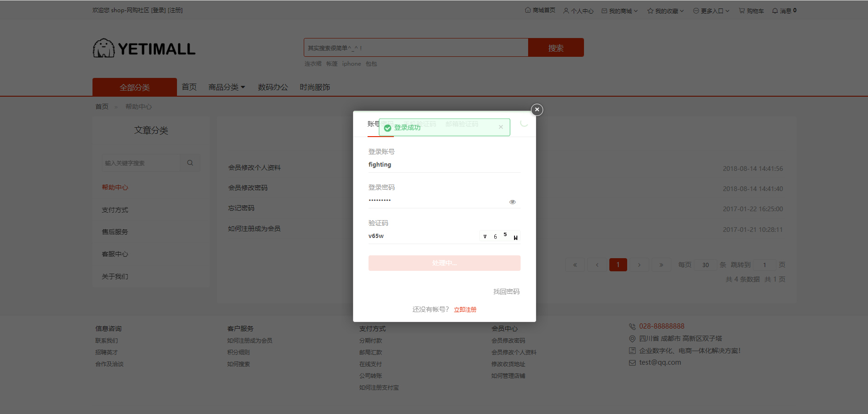
Task: Open the 购物车 shopping cart
Action: click(x=751, y=11)
